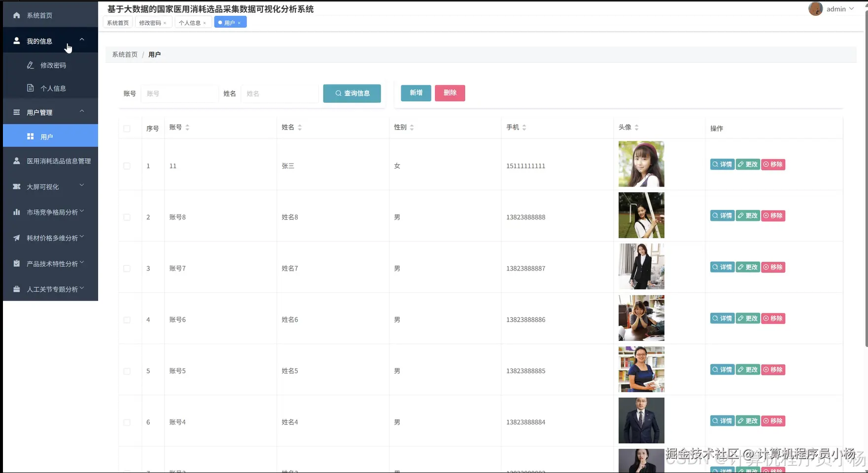The image size is (868, 473).
Task: Click the 查询信息 search button
Action: click(352, 93)
